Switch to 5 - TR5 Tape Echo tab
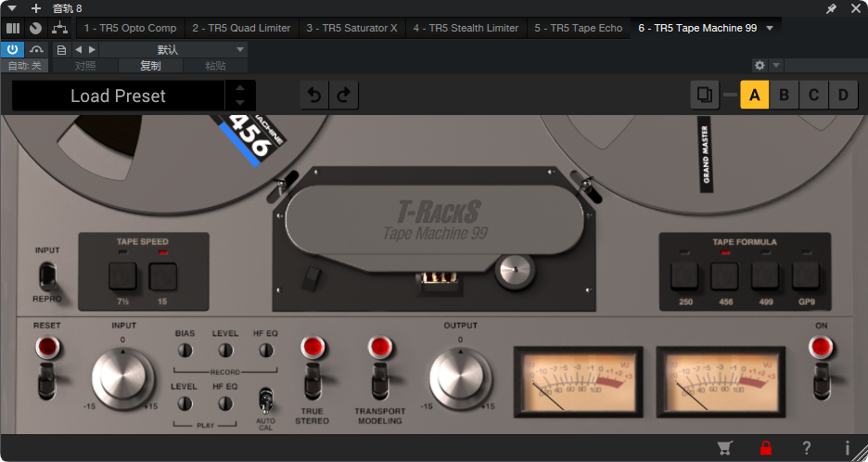Image resolution: width=868 pixels, height=462 pixels. (578, 28)
